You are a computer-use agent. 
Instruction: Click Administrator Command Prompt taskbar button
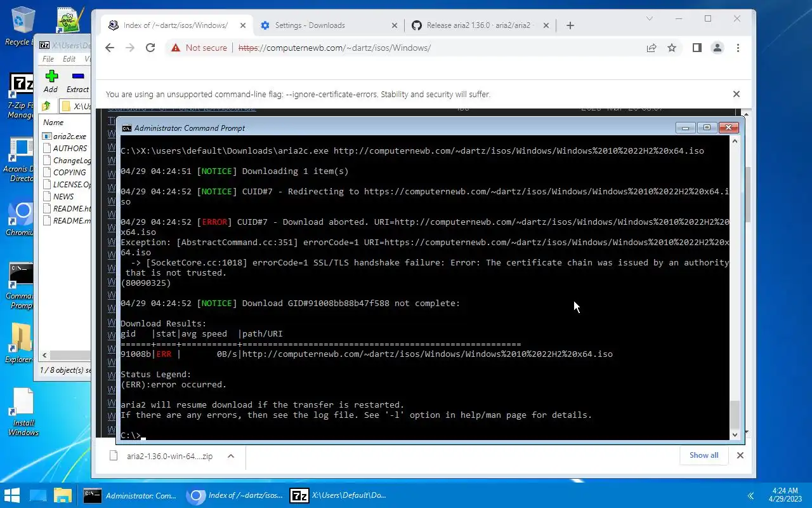(131, 495)
